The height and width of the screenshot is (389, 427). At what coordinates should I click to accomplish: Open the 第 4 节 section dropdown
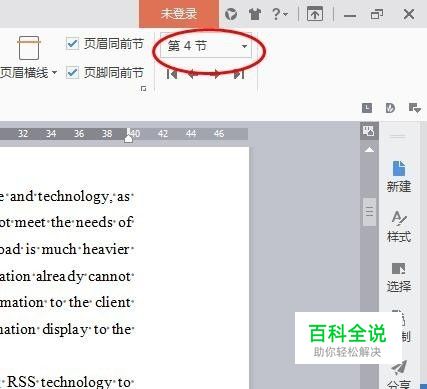(206, 46)
